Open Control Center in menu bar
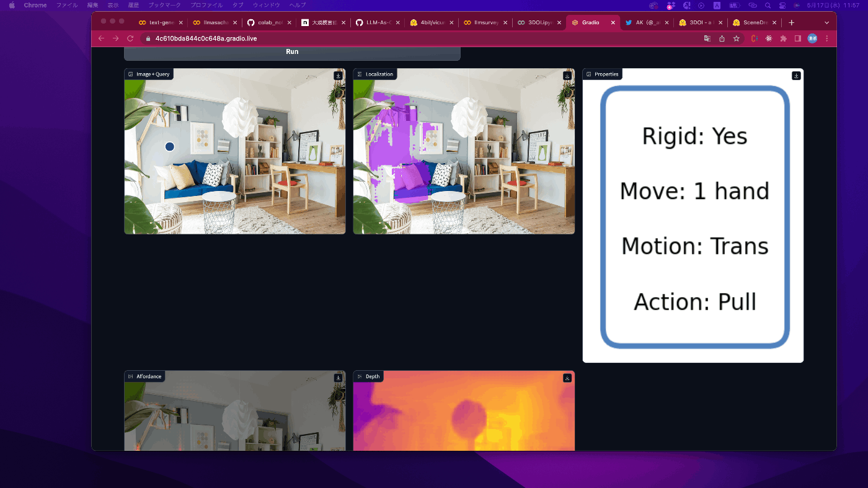The image size is (868, 488). 782,5
